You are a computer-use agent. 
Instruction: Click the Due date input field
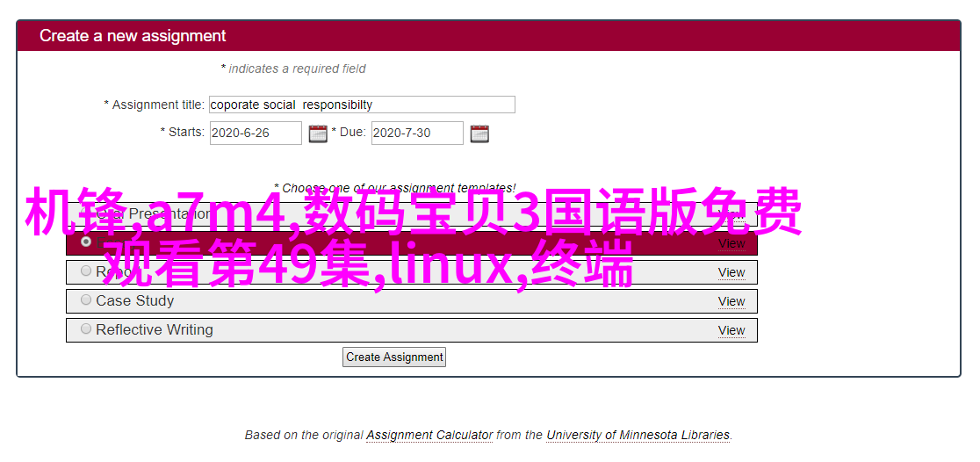tap(416, 134)
